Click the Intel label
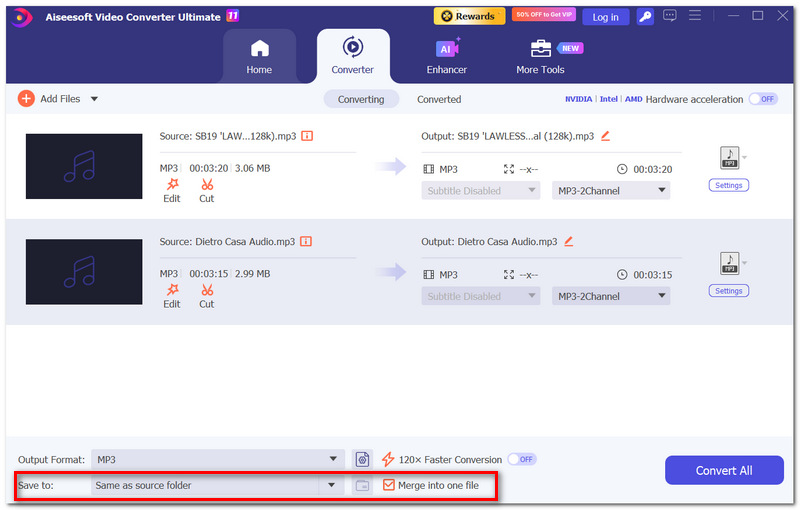 (x=609, y=99)
